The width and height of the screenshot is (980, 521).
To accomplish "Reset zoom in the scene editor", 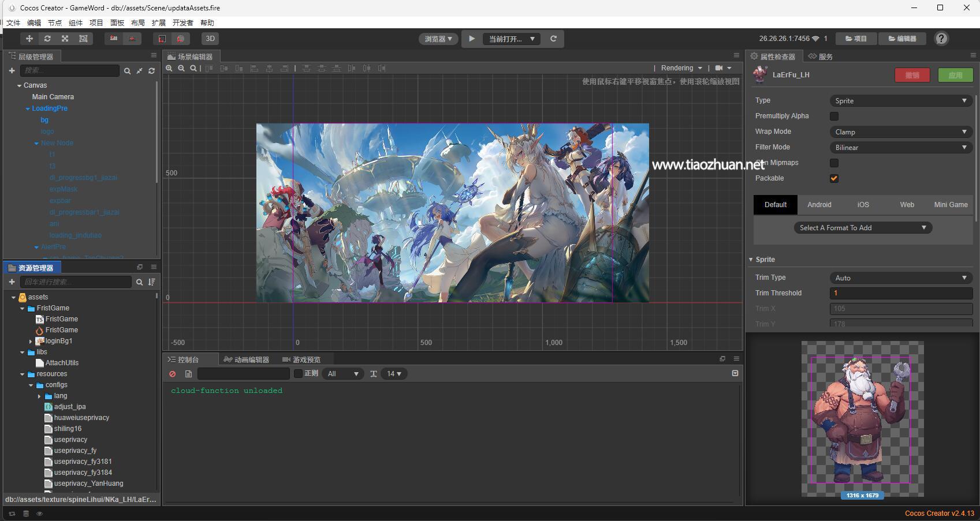I will click(193, 68).
